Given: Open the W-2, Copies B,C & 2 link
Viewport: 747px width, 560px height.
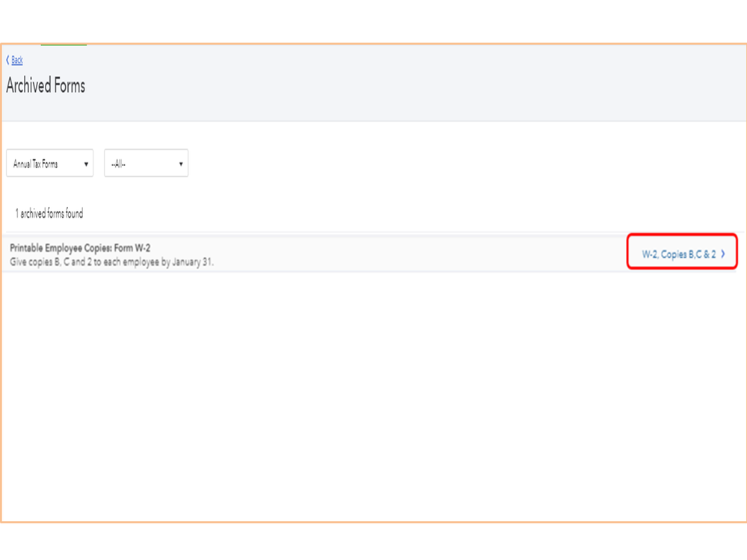Looking at the screenshot, I should tap(683, 253).
